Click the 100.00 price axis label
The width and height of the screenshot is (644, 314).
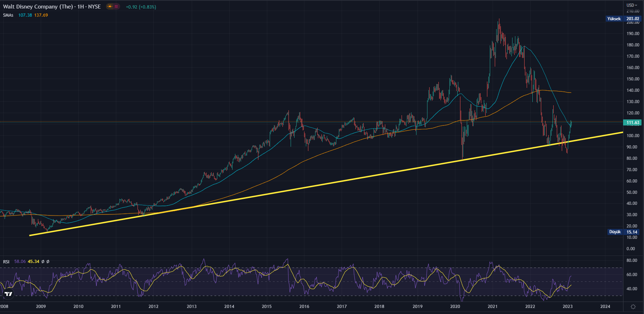click(633, 136)
